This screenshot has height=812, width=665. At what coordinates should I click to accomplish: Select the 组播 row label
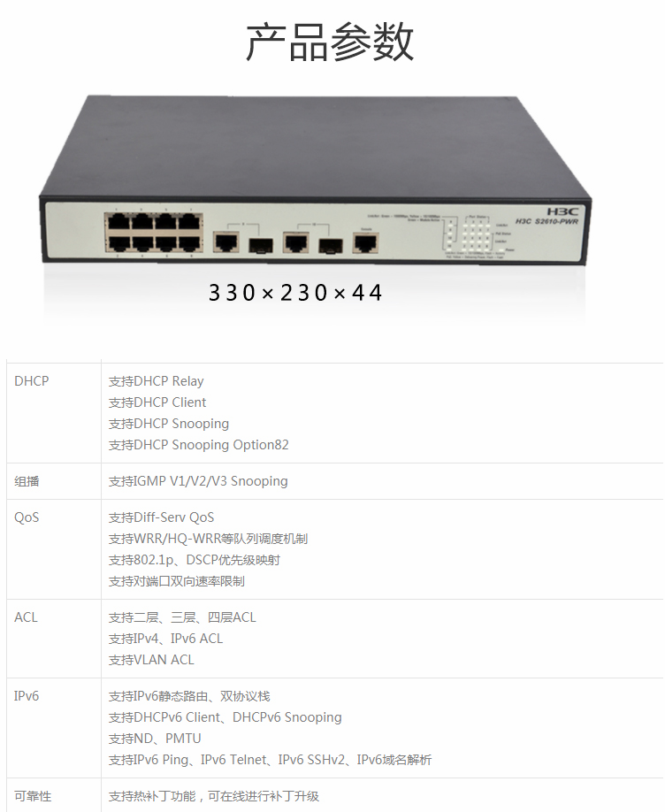point(27,481)
